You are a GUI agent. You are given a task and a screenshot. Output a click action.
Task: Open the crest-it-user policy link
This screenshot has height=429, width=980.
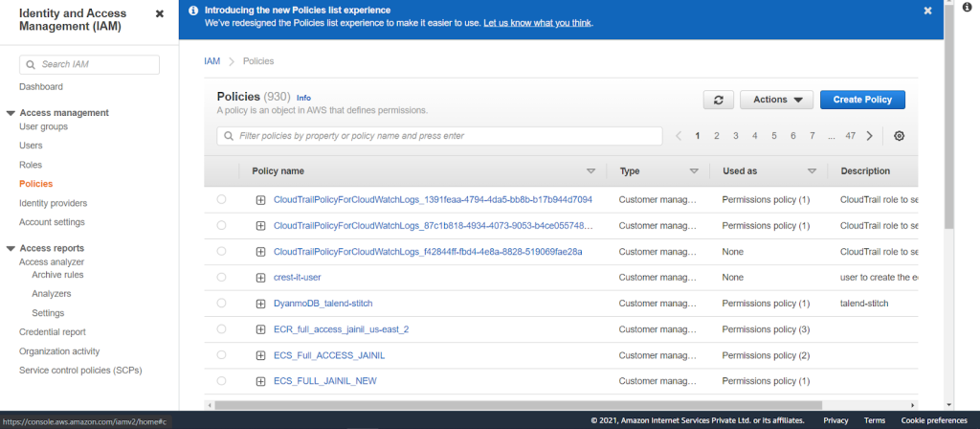coord(298,277)
